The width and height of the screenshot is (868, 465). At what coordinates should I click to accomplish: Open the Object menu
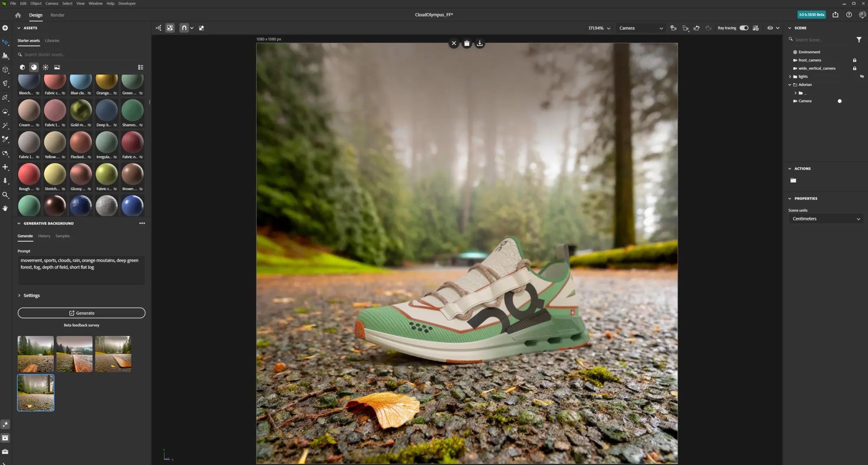pyautogui.click(x=36, y=3)
